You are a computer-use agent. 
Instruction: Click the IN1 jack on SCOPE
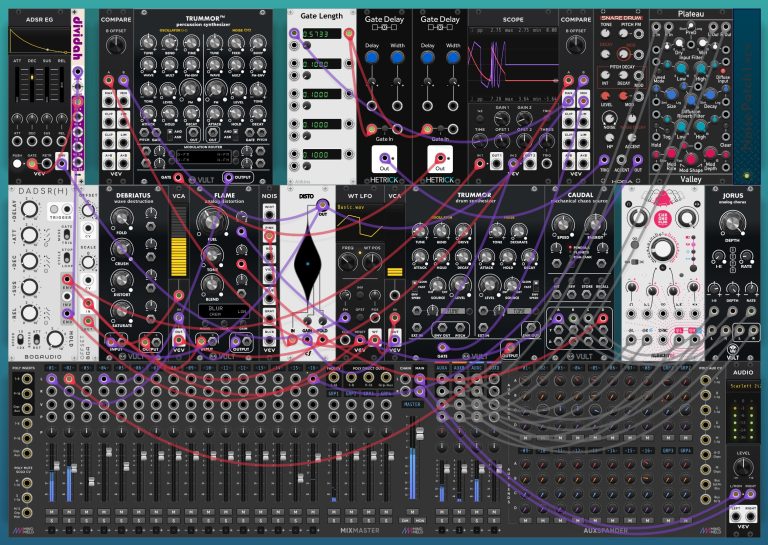[x=480, y=163]
